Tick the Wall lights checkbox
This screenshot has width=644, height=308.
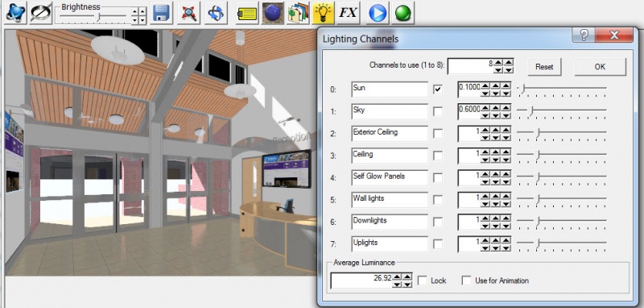[438, 200]
